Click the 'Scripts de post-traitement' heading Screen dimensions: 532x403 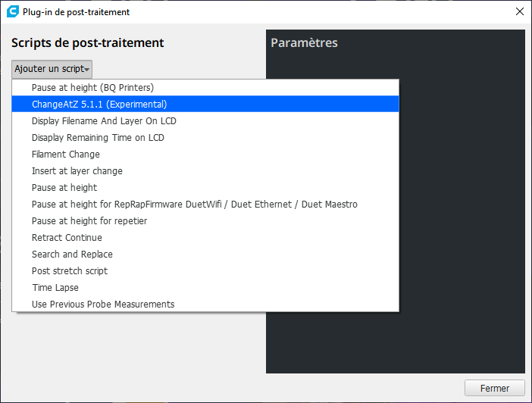point(88,43)
